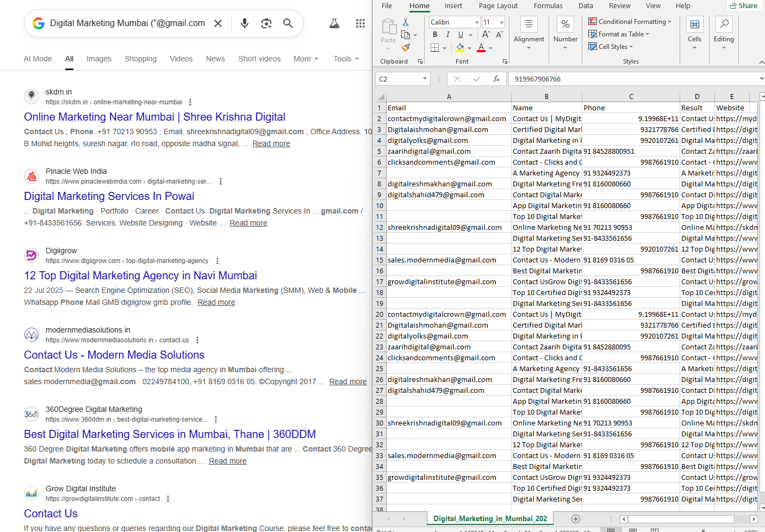Image resolution: width=765 pixels, height=532 pixels.
Task: Add a new sheet with plus icon
Action: (x=576, y=519)
